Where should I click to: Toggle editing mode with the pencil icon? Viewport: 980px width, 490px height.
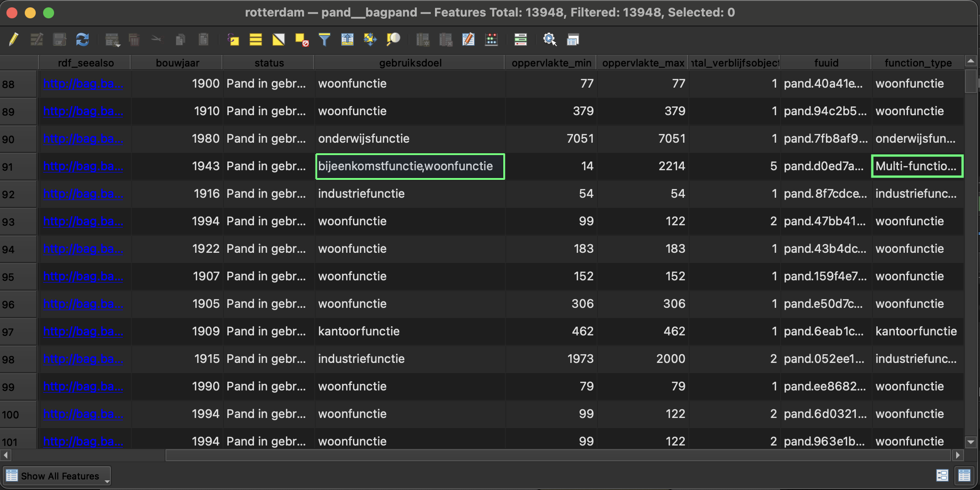14,39
